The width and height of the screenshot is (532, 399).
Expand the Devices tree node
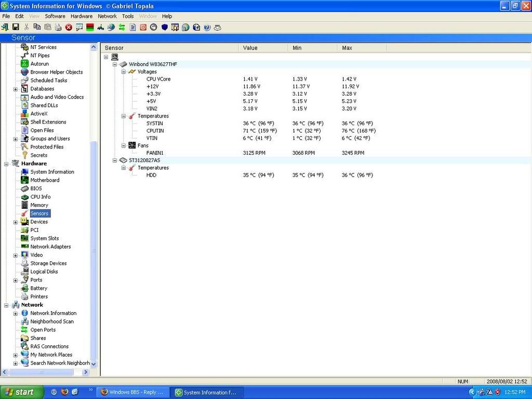[x=15, y=222]
